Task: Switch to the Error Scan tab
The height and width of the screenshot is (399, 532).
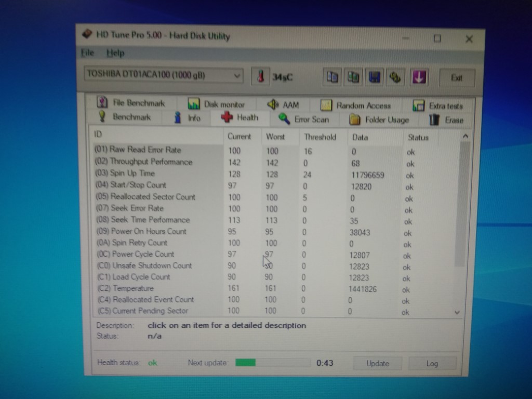Action: coord(303,119)
